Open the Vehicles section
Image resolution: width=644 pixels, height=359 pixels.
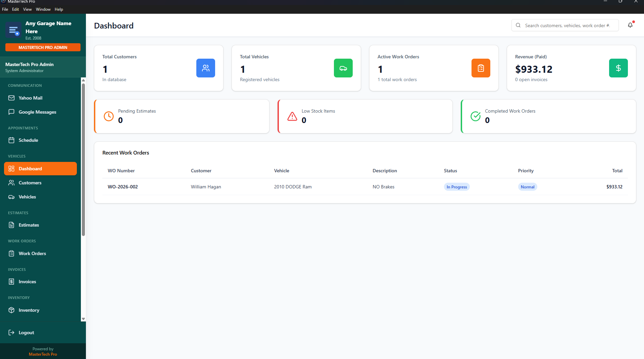(27, 197)
